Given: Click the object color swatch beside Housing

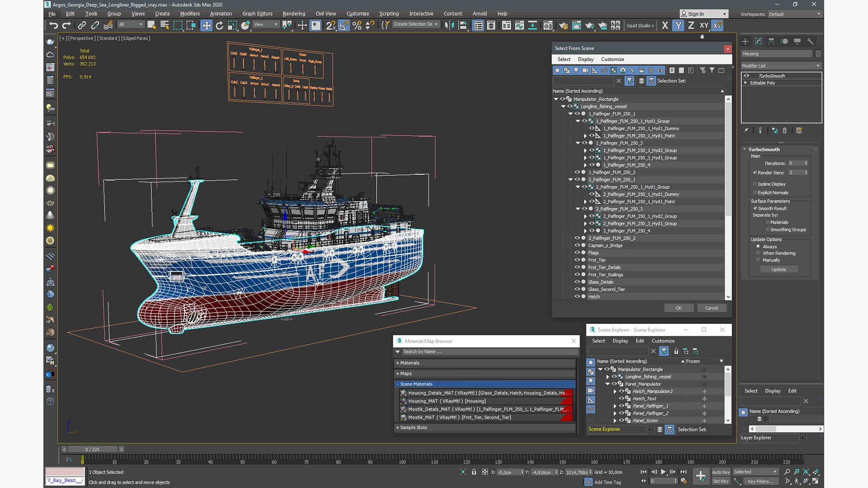Looking at the screenshot, I should pos(818,53).
